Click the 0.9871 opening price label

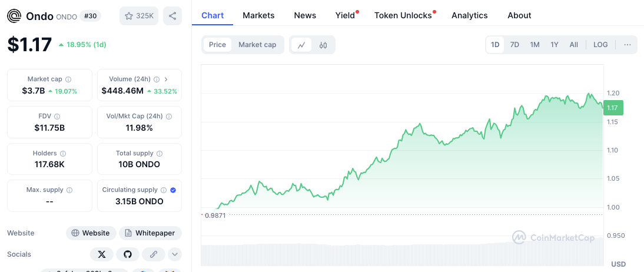pyautogui.click(x=215, y=215)
